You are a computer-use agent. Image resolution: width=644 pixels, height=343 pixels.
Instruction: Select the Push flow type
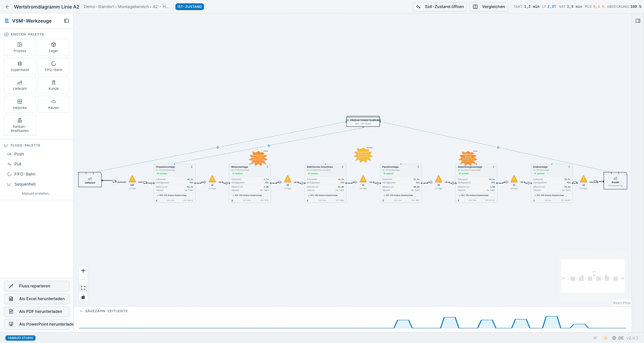click(37, 154)
